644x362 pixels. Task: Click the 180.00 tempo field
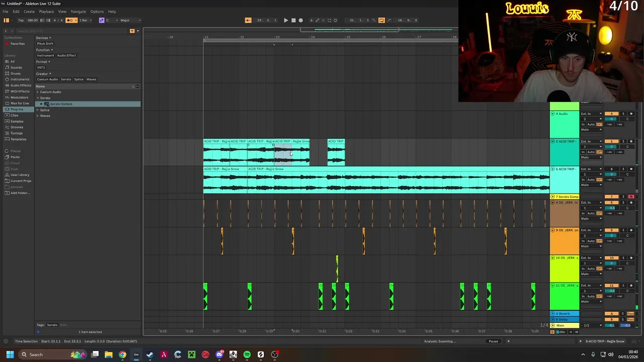[x=32, y=20]
